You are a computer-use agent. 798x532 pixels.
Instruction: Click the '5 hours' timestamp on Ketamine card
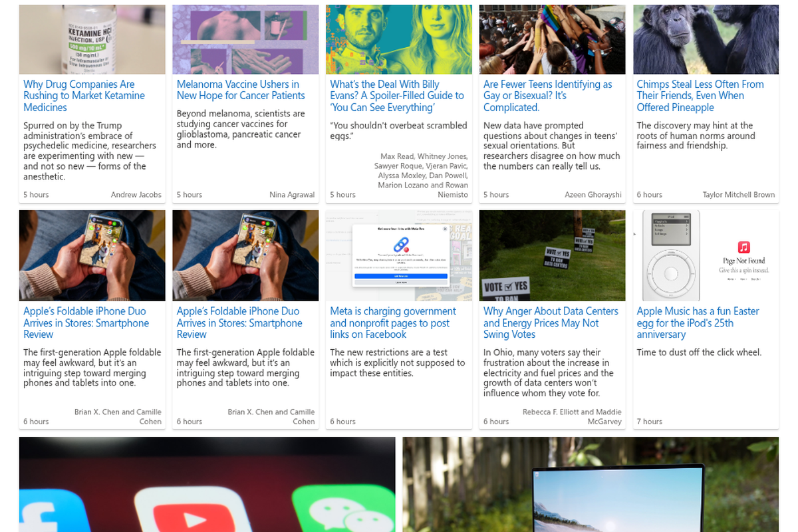pyautogui.click(x=36, y=195)
